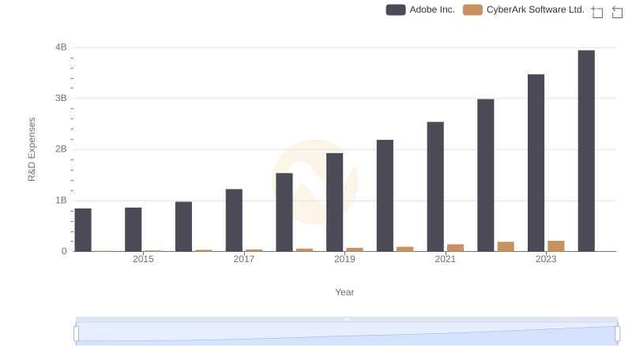Viewport: 632px width, 364px height.
Task: Hide the Adobe Inc. legend label
Action: (x=431, y=10)
